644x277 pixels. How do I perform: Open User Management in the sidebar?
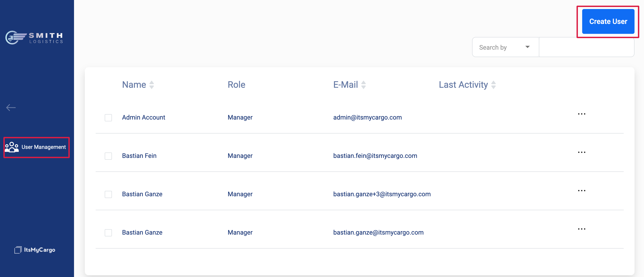point(44,147)
